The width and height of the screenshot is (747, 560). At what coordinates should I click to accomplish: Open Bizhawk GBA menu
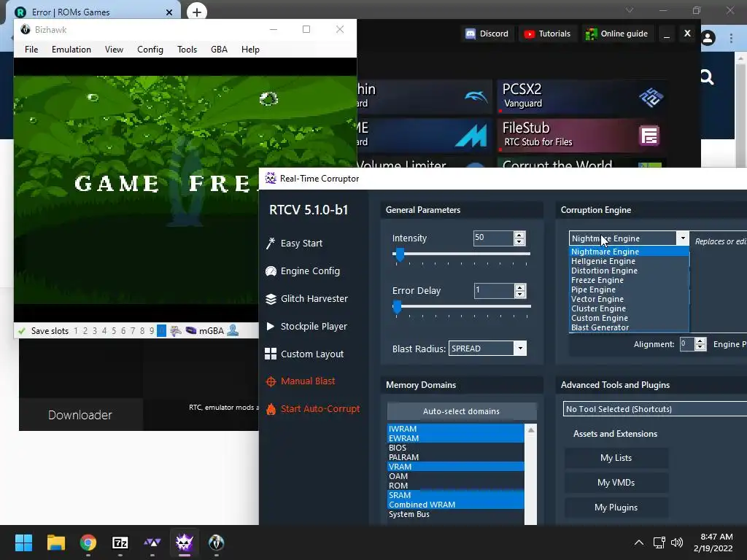(x=219, y=50)
